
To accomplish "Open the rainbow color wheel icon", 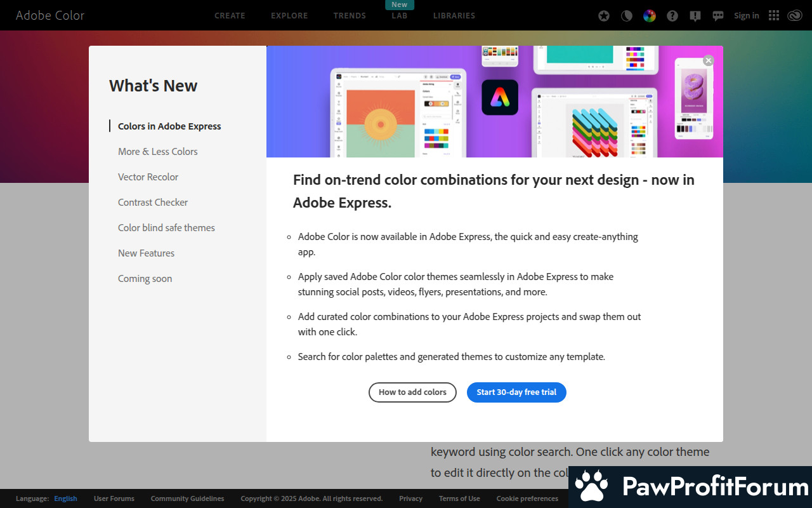I will point(650,16).
